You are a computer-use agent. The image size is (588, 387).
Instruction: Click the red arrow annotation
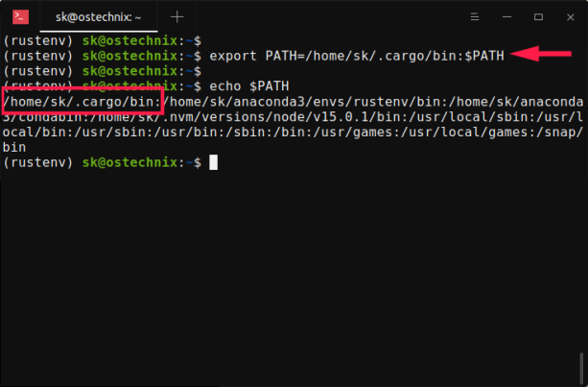click(x=544, y=55)
